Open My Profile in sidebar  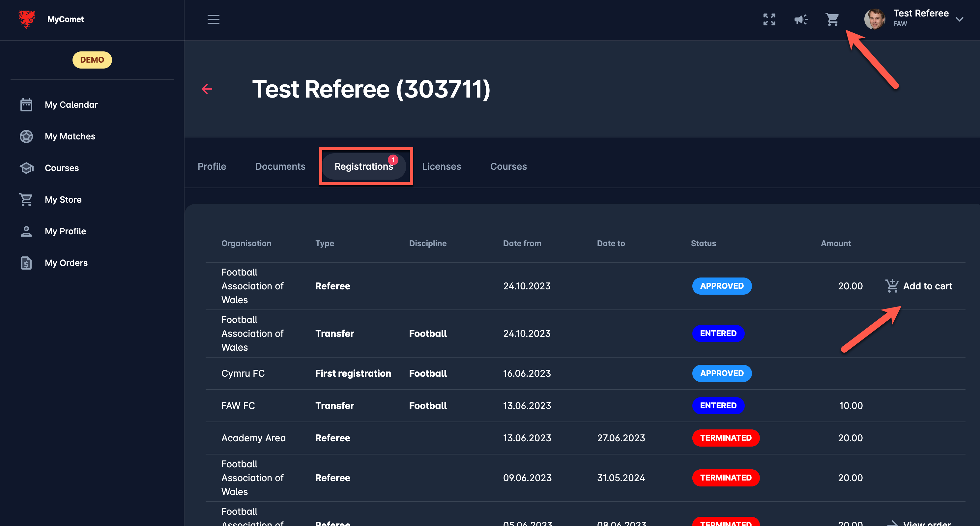[x=65, y=231]
